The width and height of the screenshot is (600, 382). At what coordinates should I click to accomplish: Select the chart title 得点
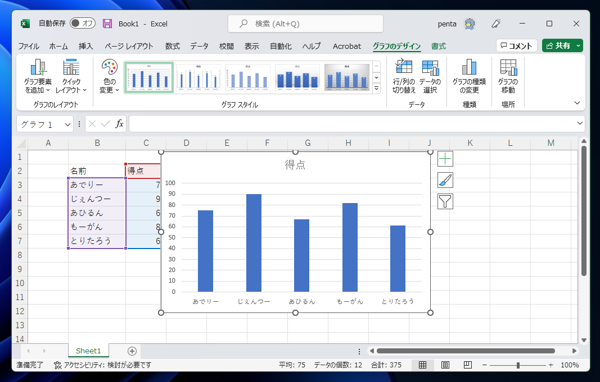[x=295, y=165]
